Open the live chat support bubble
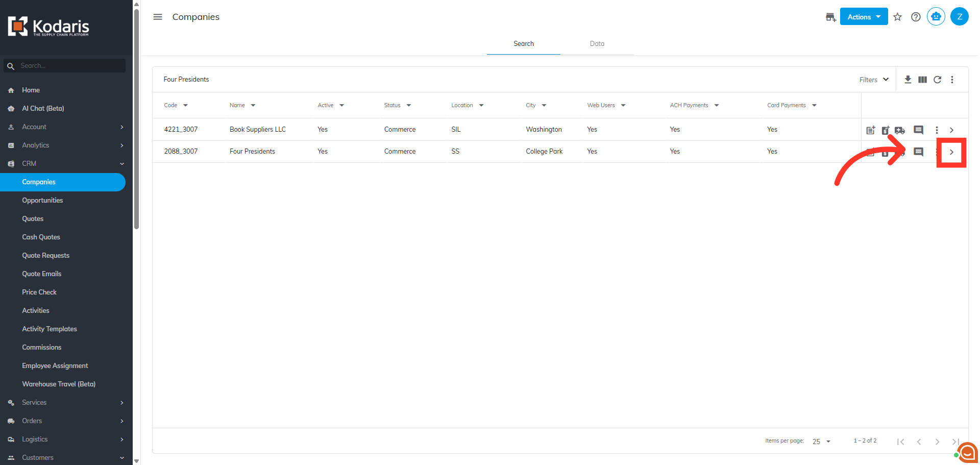This screenshot has width=980, height=465. point(968,452)
